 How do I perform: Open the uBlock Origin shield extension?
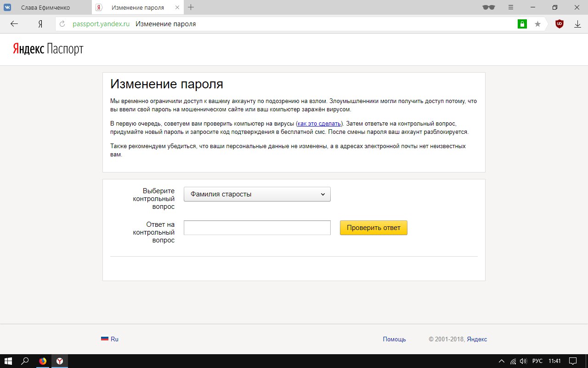tap(559, 24)
